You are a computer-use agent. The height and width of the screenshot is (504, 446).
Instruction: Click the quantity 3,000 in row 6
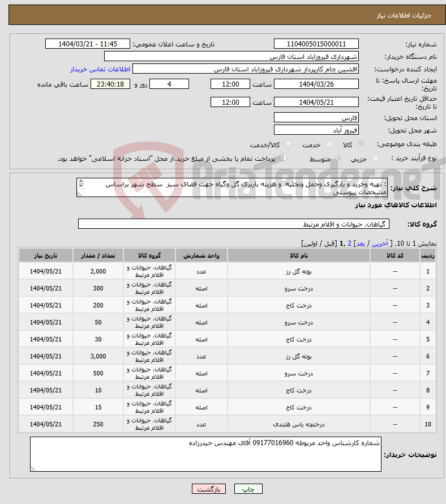98,356
